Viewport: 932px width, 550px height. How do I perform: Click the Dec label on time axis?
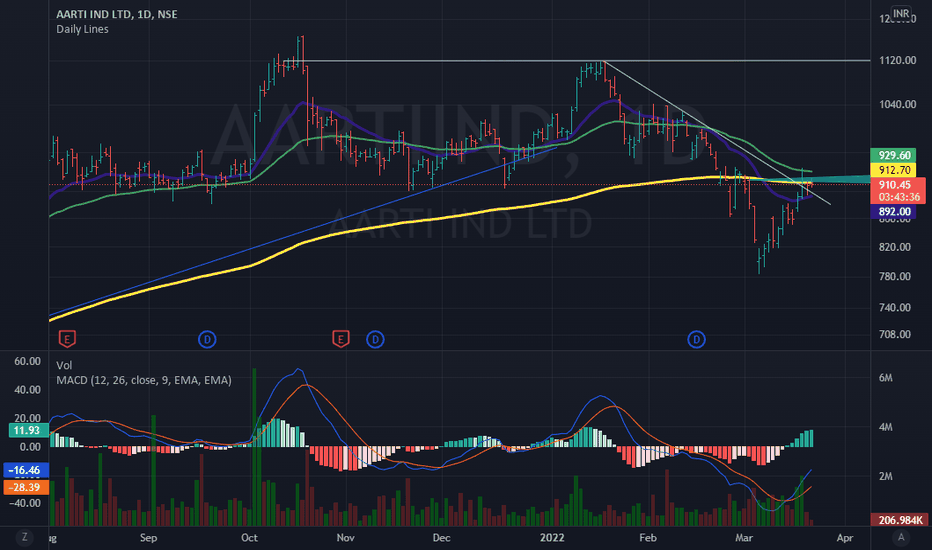point(441,538)
